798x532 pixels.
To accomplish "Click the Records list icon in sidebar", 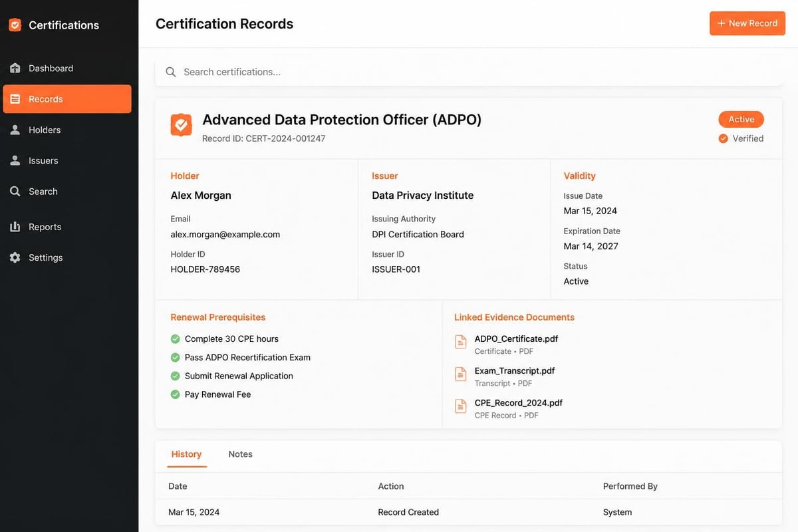I will coord(15,99).
